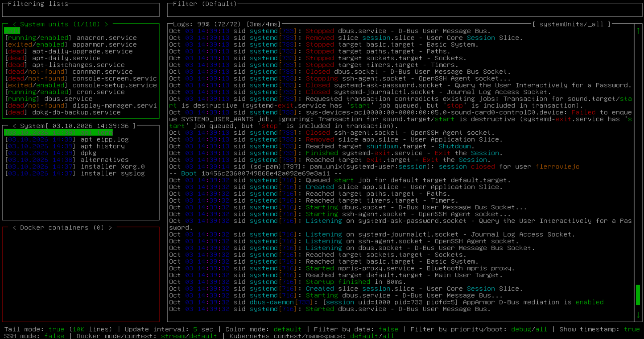Click the left arrow beside System units
Screen dimensions: 644x339
click(x=14, y=24)
